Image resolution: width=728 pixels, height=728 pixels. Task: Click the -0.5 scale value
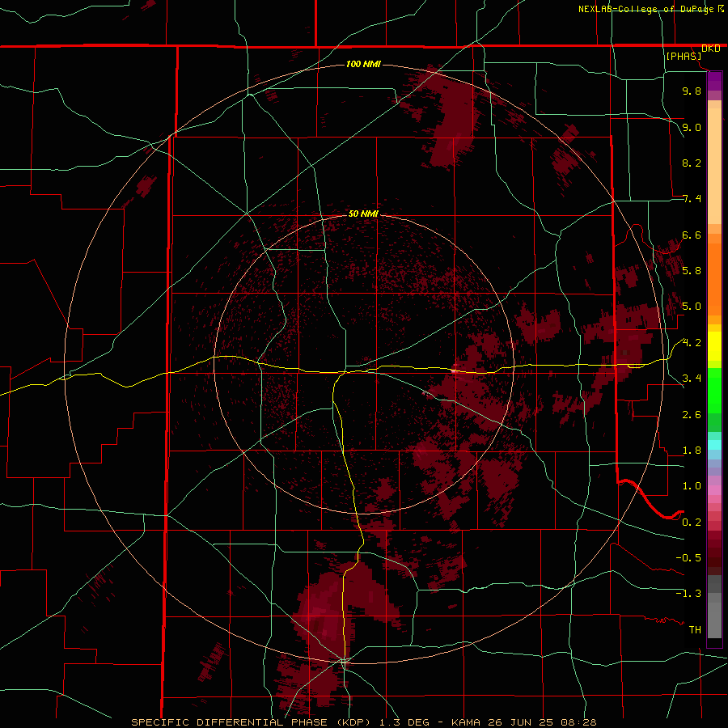[688, 557]
